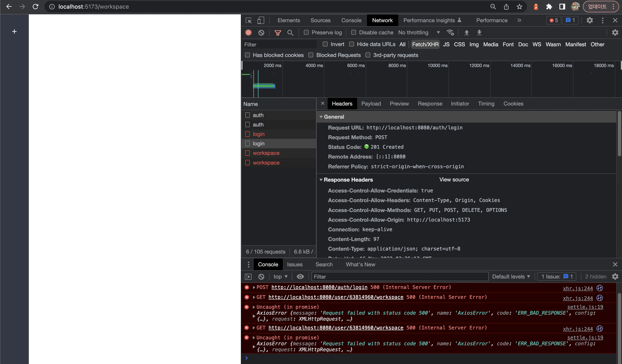Toggle the browser side panel icon

pyautogui.click(x=562, y=7)
